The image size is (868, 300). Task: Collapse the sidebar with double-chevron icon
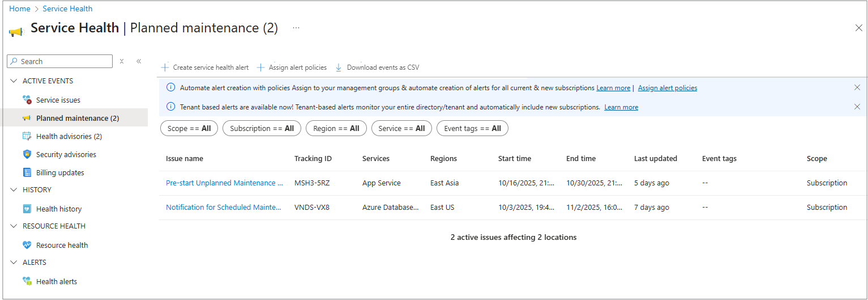pos(139,61)
